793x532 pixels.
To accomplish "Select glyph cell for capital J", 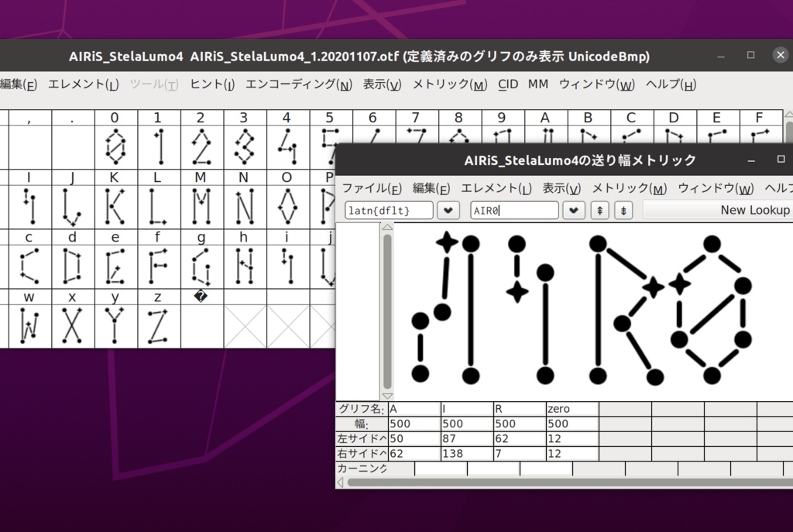I will point(73,207).
